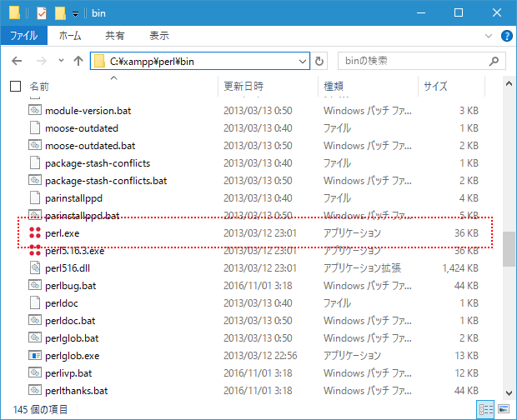Click the package-stash-conflicts.bat batch icon
The width and height of the screenshot is (517, 420).
[35, 180]
